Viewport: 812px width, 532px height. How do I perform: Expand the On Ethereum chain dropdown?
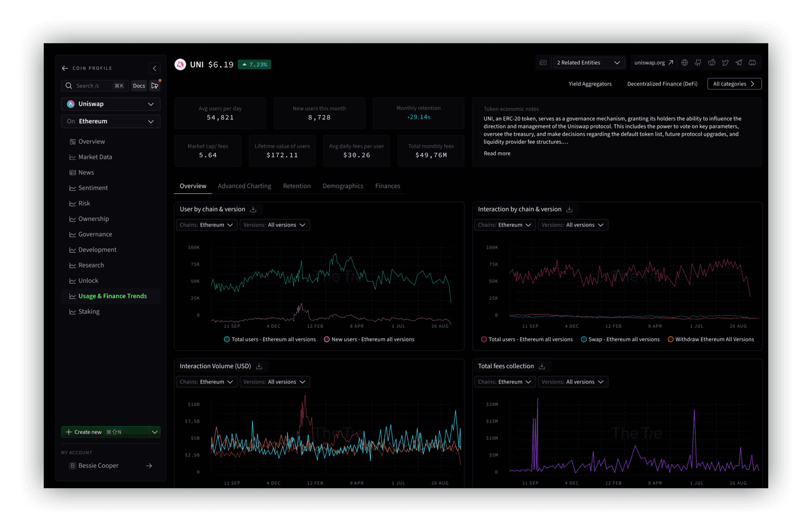tap(111, 122)
